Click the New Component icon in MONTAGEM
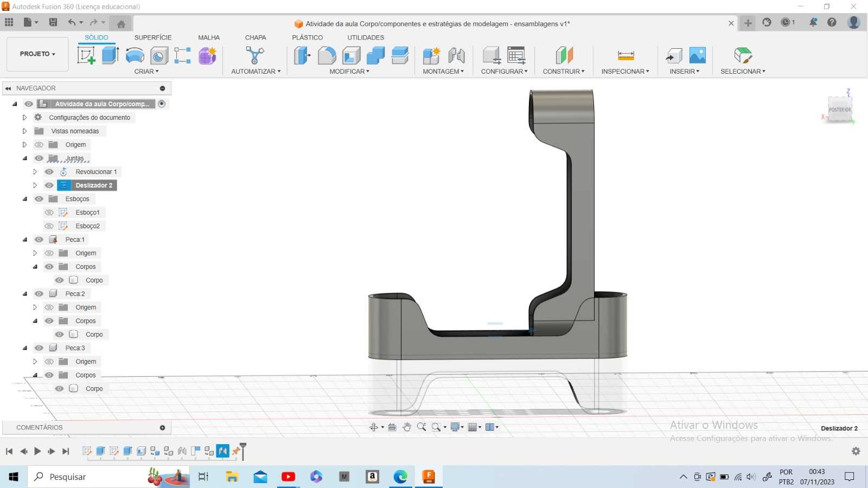This screenshot has width=868, height=488. pyautogui.click(x=432, y=55)
